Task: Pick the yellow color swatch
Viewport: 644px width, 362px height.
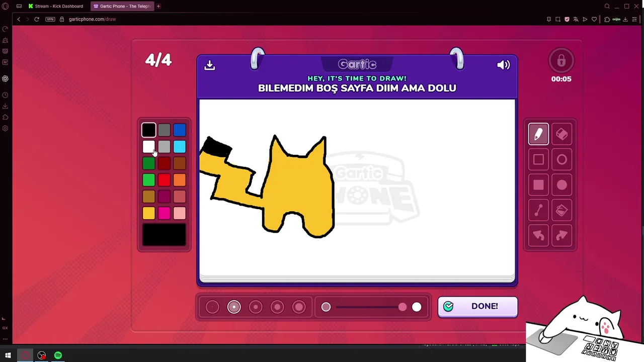Action: click(149, 213)
